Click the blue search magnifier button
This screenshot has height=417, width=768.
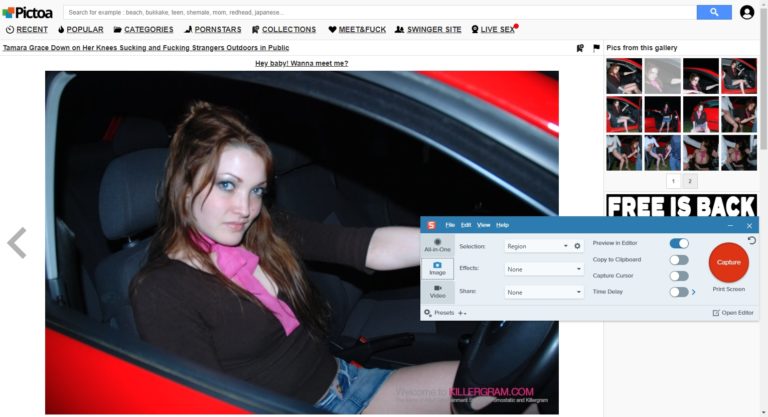(714, 12)
